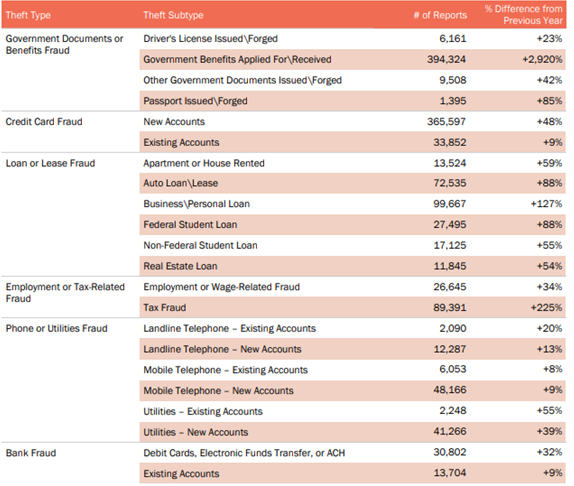Click the # of Reports column header

(440, 15)
